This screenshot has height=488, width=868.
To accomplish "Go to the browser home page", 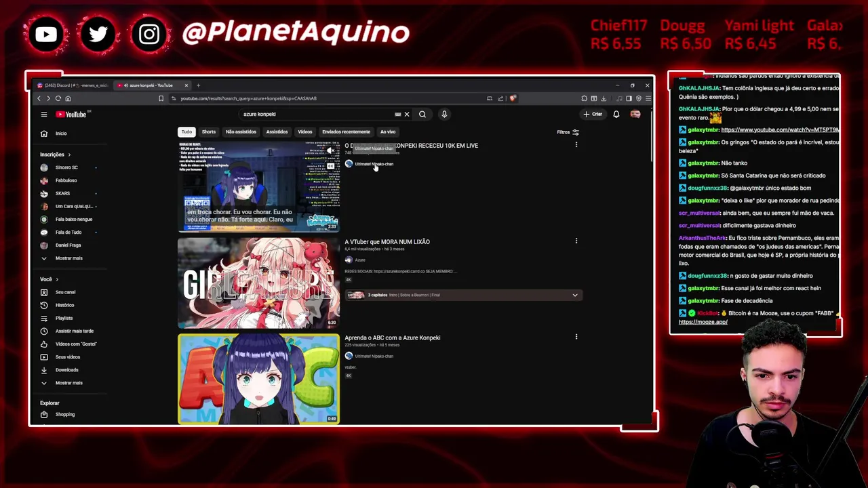I will pyautogui.click(x=68, y=98).
